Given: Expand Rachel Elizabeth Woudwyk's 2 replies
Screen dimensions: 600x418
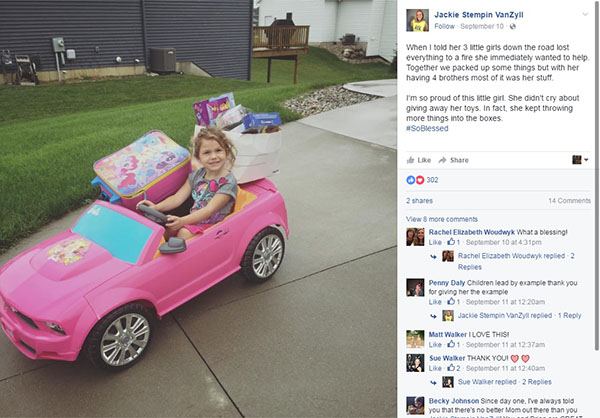Looking at the screenshot, I should pyautogui.click(x=516, y=261).
